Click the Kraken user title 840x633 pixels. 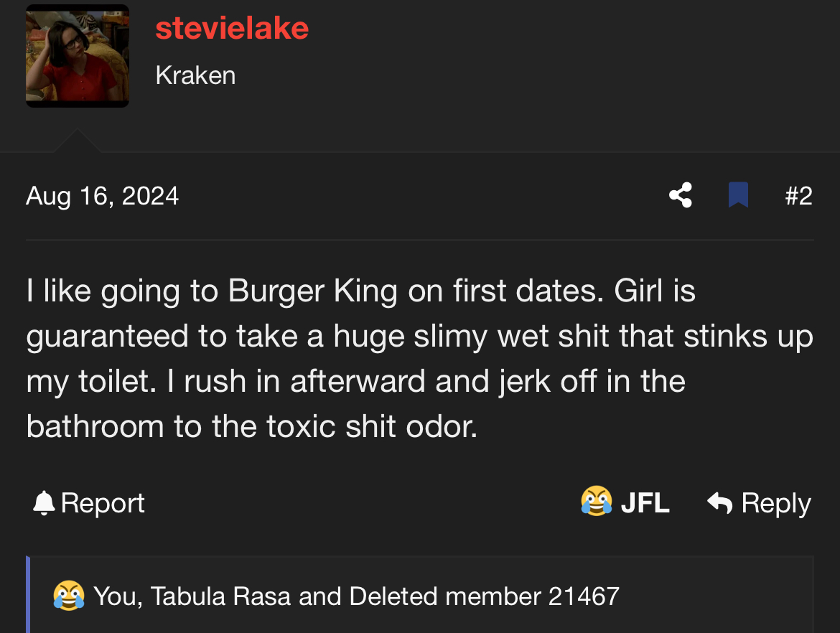[195, 75]
